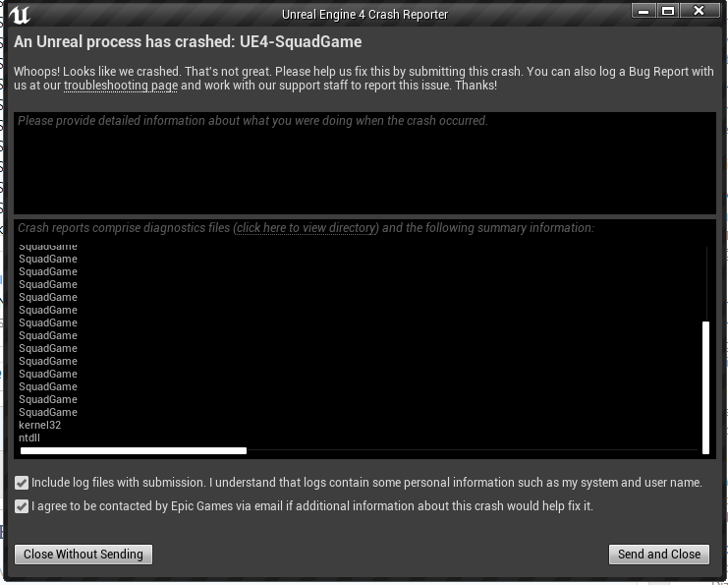Toggle Include log files with submission checkbox
The image size is (728, 585).
(22, 483)
